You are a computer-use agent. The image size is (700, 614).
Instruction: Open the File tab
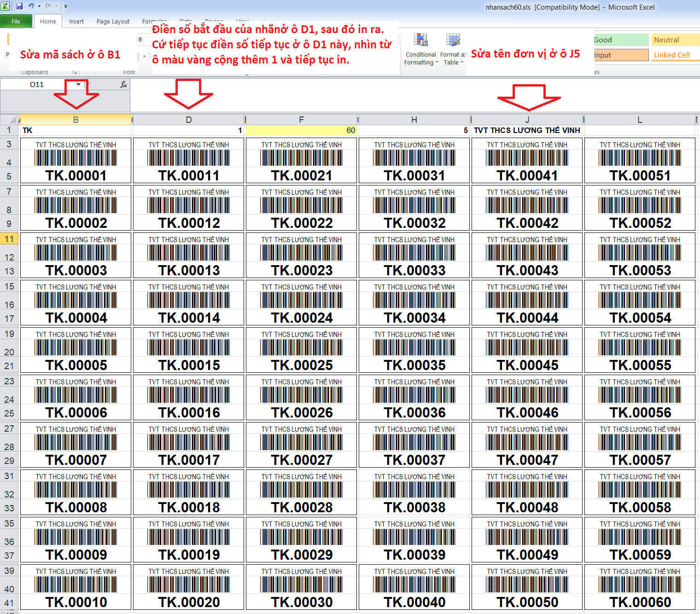[x=16, y=21]
